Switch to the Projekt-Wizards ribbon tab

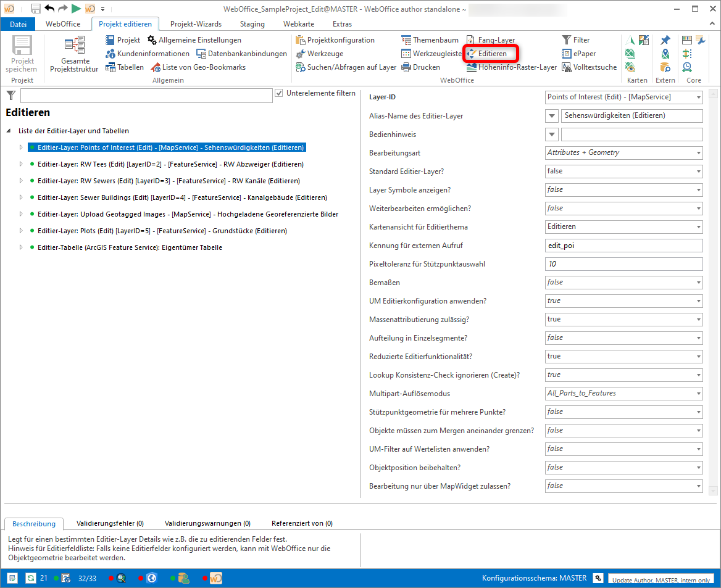click(196, 24)
